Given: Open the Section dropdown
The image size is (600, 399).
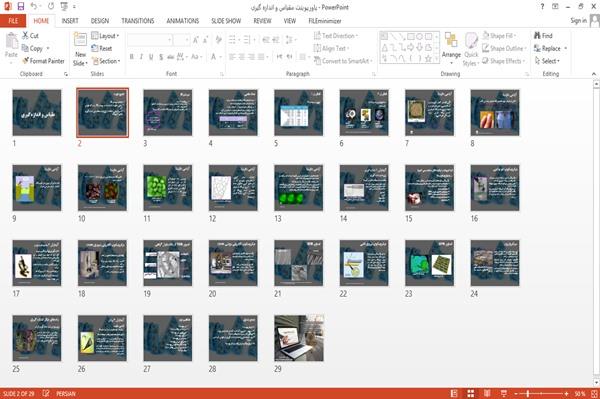Looking at the screenshot, I should (106, 61).
